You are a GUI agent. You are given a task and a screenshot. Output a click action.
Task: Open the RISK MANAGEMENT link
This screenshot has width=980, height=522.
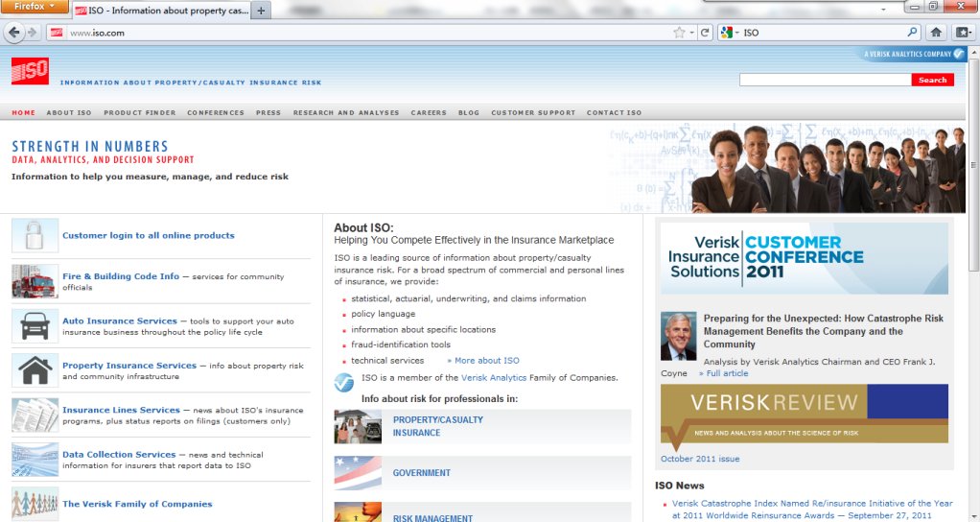(x=433, y=517)
